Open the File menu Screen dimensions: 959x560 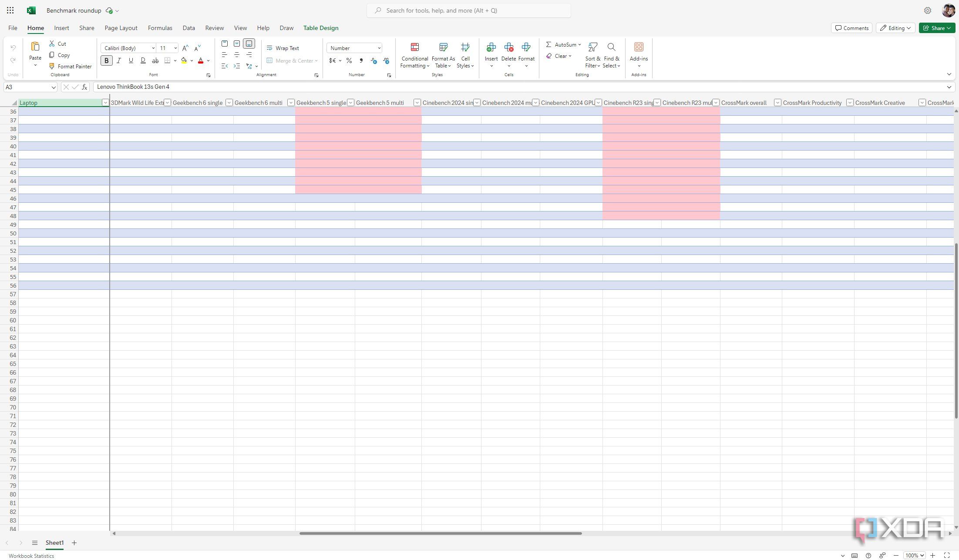13,28
